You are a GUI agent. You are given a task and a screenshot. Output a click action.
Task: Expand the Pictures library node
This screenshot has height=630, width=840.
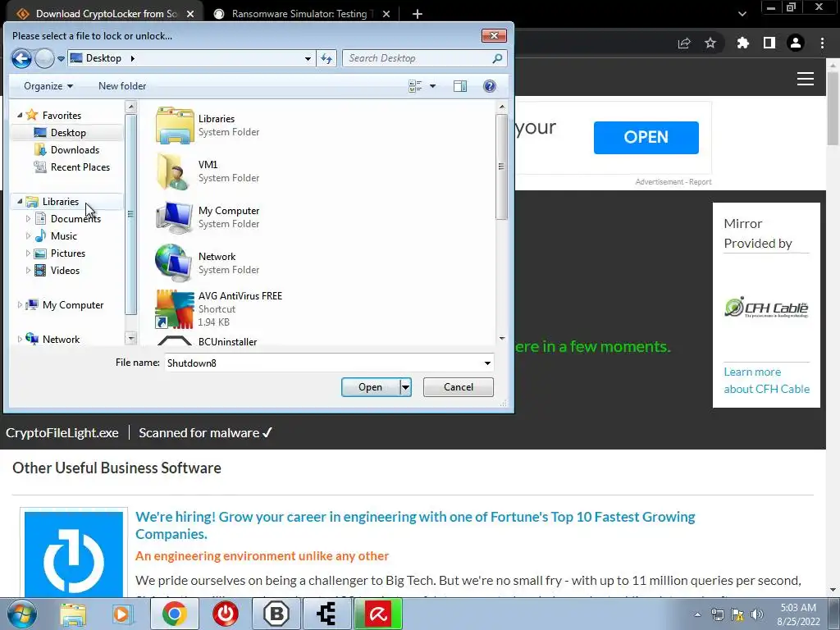click(x=28, y=253)
